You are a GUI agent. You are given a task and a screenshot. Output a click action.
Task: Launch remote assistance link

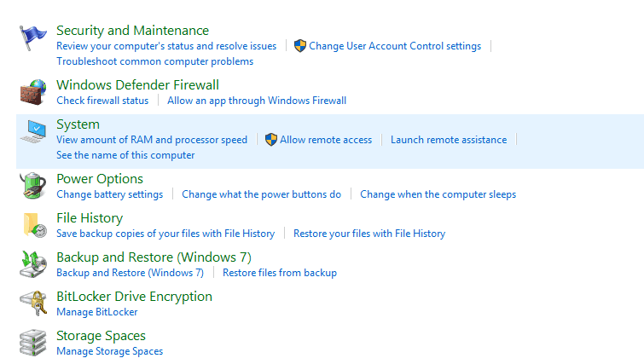tap(449, 140)
